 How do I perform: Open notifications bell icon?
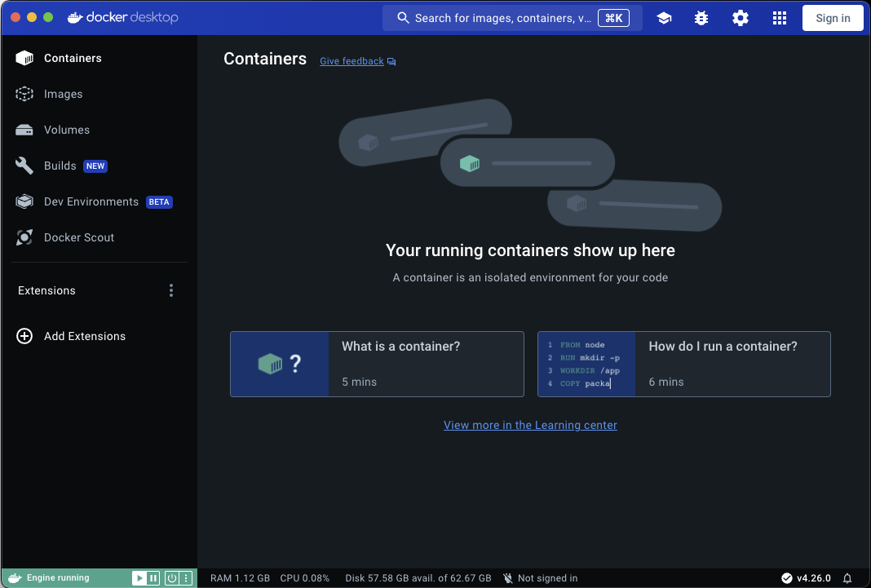[x=847, y=578]
